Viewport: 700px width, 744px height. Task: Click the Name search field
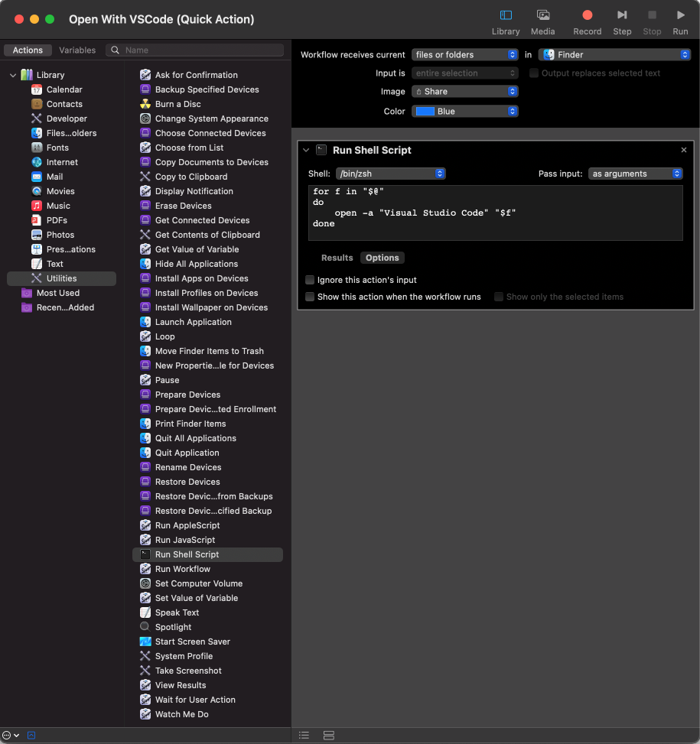click(194, 50)
